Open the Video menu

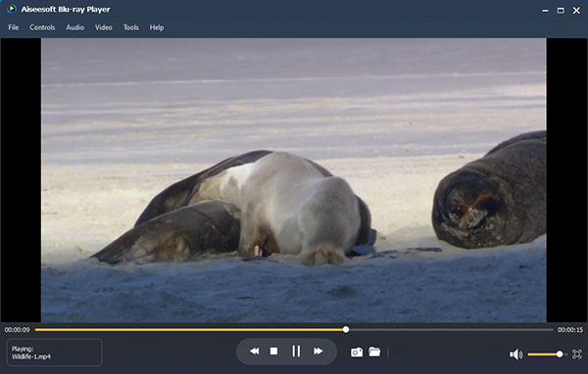(104, 27)
